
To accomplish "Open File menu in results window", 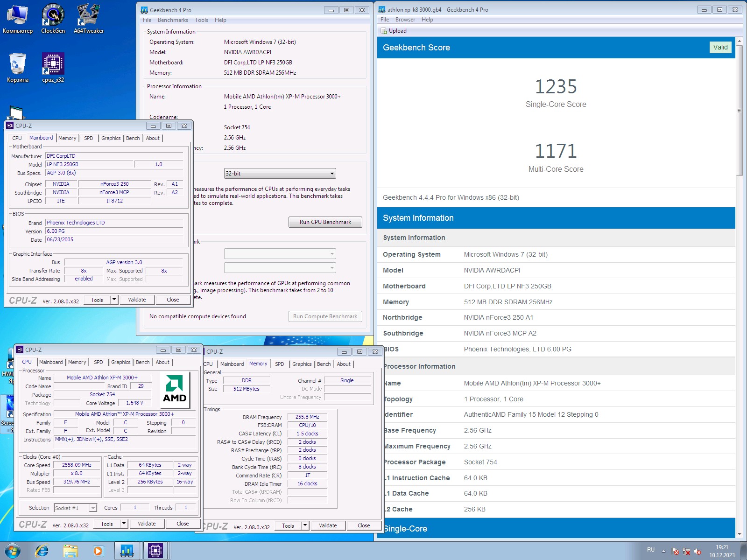I will (385, 20).
